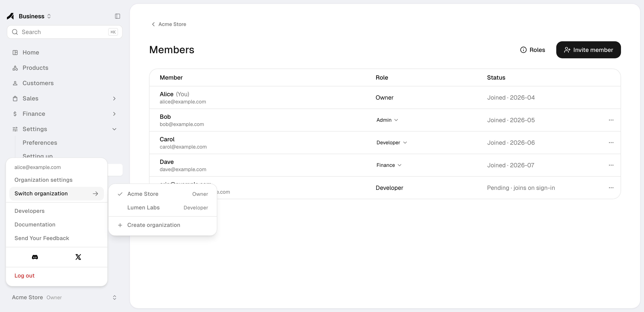Open more options for the pending member
Viewport: 644px width, 312px height.
click(611, 188)
